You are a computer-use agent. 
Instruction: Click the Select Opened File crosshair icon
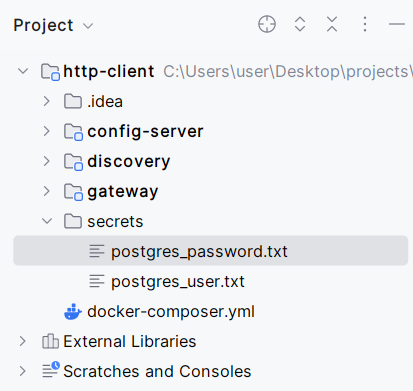coord(267,24)
